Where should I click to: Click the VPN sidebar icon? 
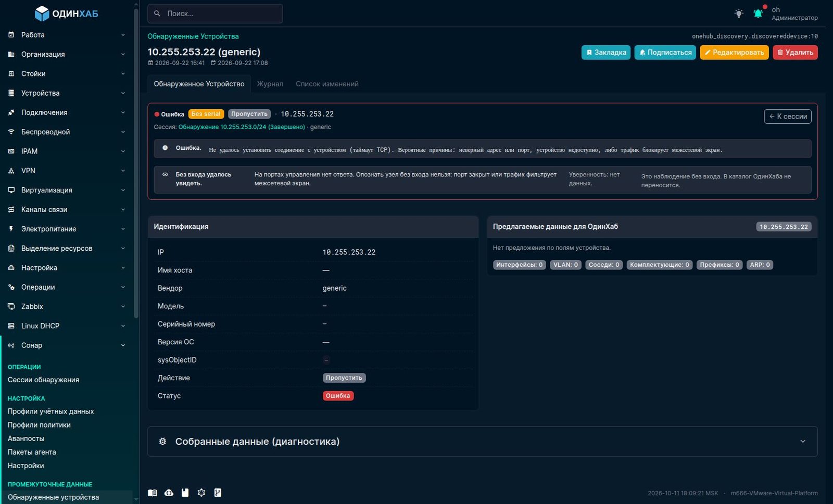pos(11,171)
